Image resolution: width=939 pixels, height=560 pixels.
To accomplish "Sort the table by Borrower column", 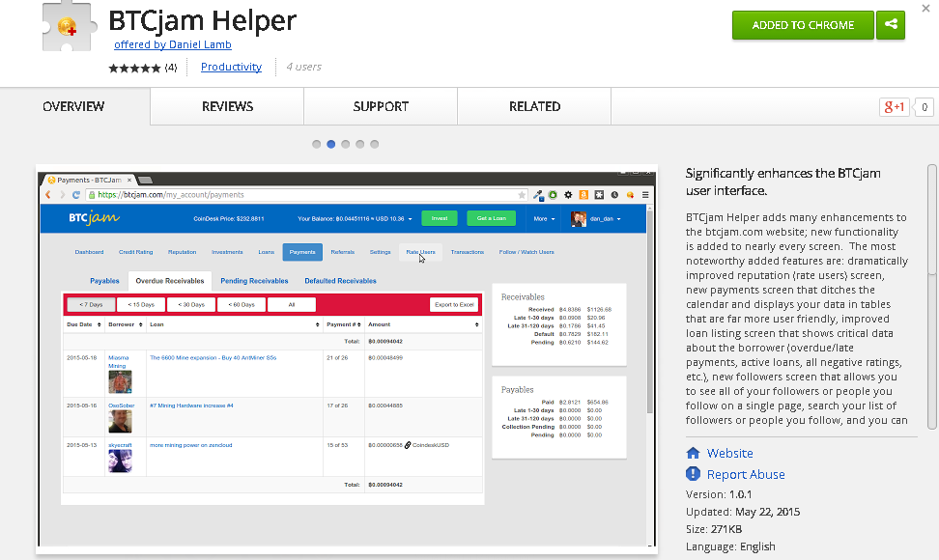I will tap(126, 324).
